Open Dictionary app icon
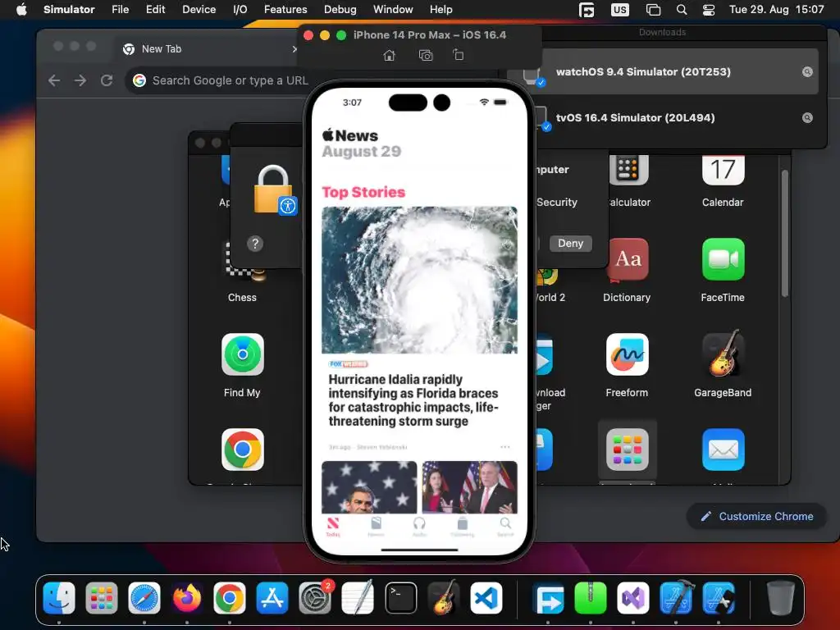This screenshot has width=840, height=630. 627,260
